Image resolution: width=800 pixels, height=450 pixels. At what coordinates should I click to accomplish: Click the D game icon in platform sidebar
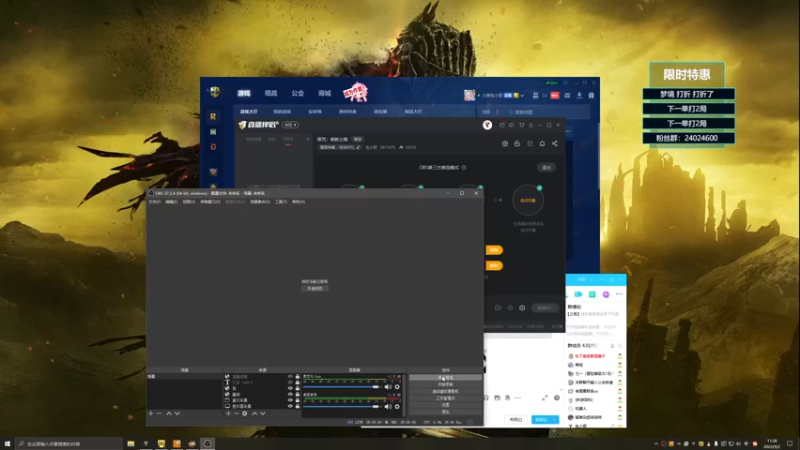click(x=213, y=147)
